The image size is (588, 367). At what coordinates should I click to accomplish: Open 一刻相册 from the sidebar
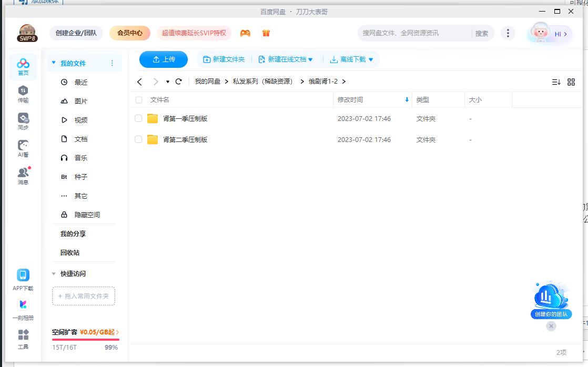23,305
